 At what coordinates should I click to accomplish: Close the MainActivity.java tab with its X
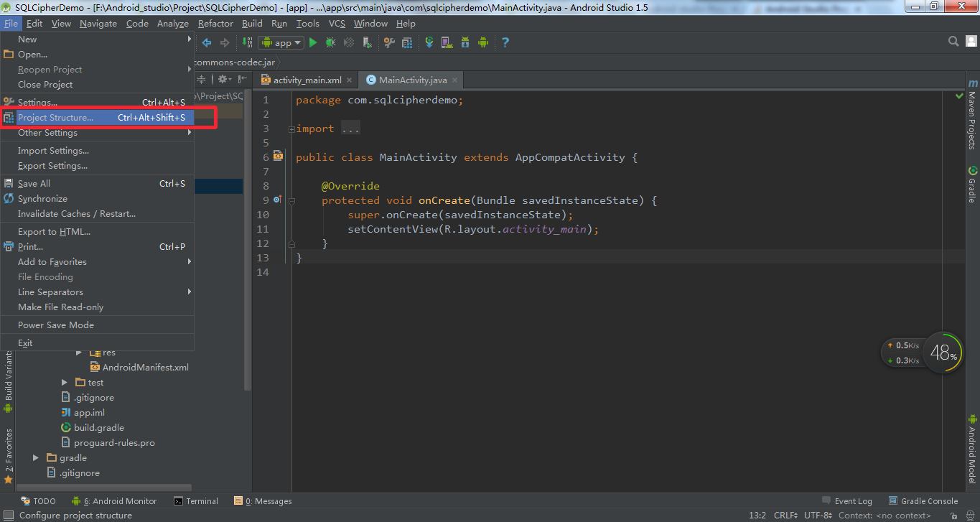click(x=454, y=80)
